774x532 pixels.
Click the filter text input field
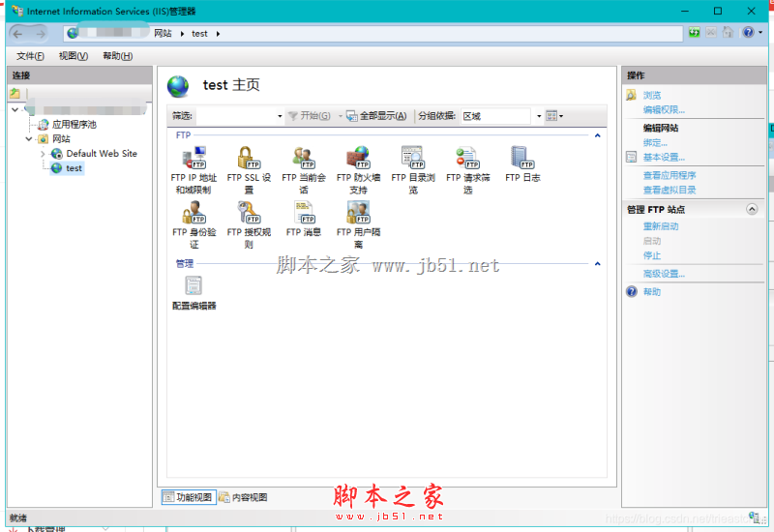(235, 116)
